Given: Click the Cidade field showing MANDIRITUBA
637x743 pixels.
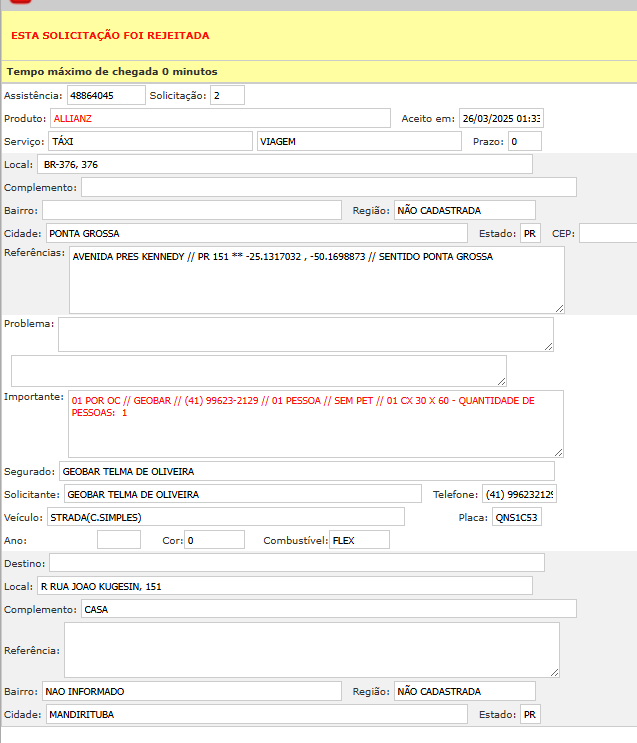Looking at the screenshot, I should click(x=256, y=714).
